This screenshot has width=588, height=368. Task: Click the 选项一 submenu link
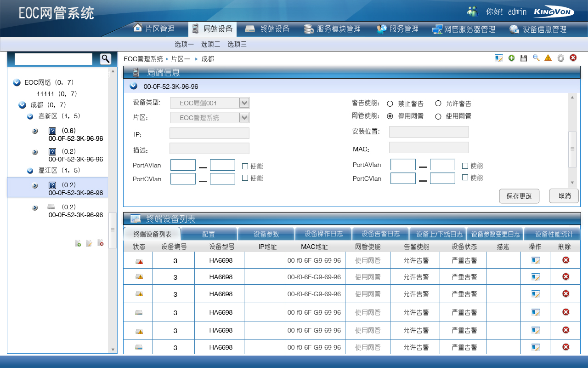pyautogui.click(x=184, y=44)
